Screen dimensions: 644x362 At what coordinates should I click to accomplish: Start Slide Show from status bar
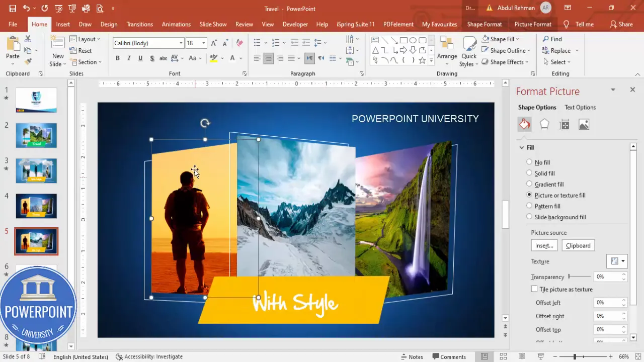[x=540, y=356]
